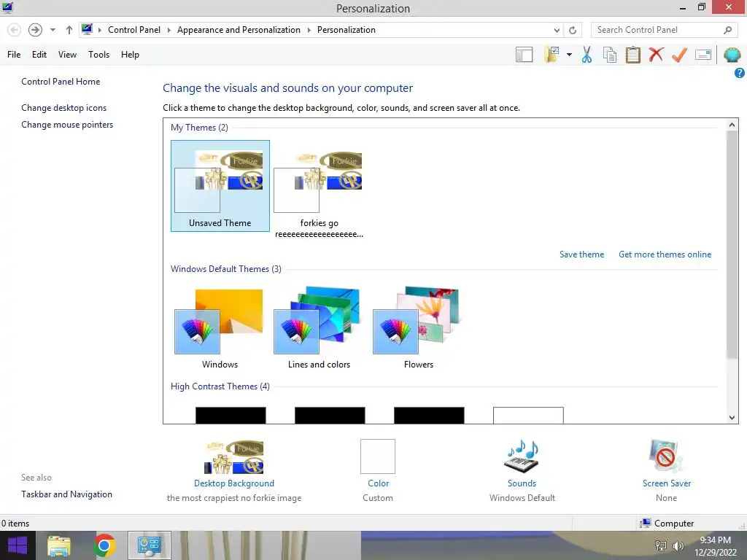Click Control Panel taskbar icon

coord(149,545)
